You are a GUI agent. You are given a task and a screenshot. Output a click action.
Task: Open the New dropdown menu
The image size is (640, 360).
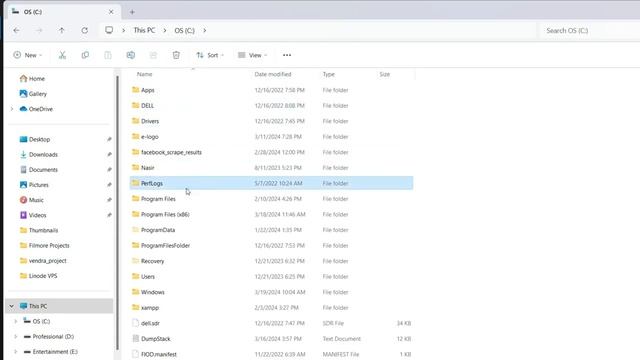point(28,55)
